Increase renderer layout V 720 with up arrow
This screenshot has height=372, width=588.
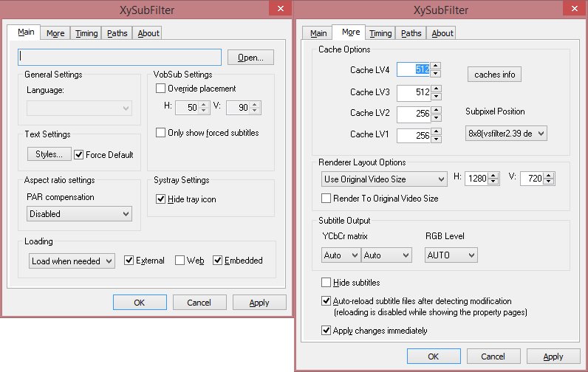coord(549,176)
